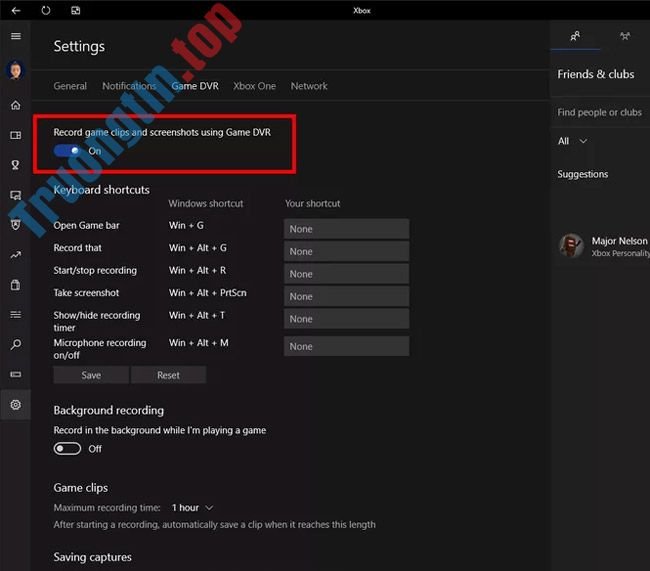
Task: Open Major Nelson's avatar
Action: (x=571, y=245)
